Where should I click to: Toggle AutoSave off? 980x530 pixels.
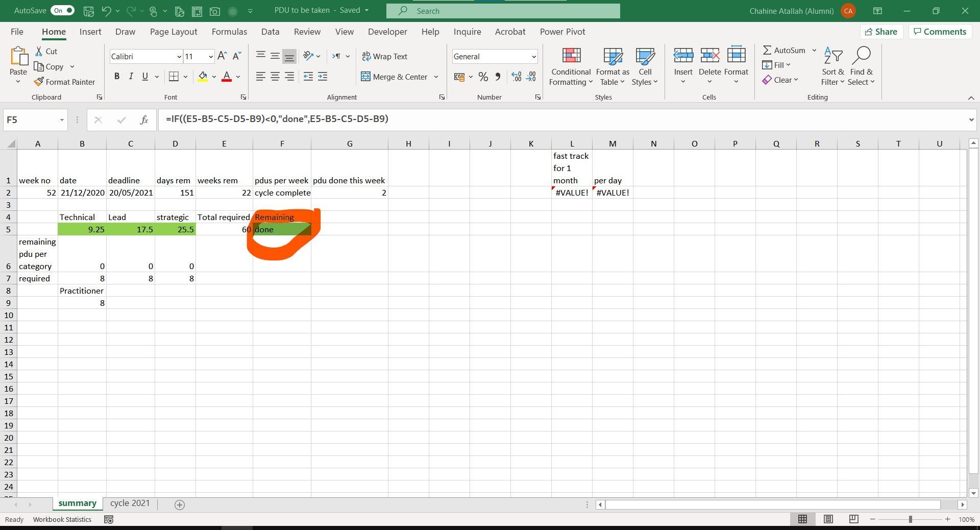tap(62, 10)
